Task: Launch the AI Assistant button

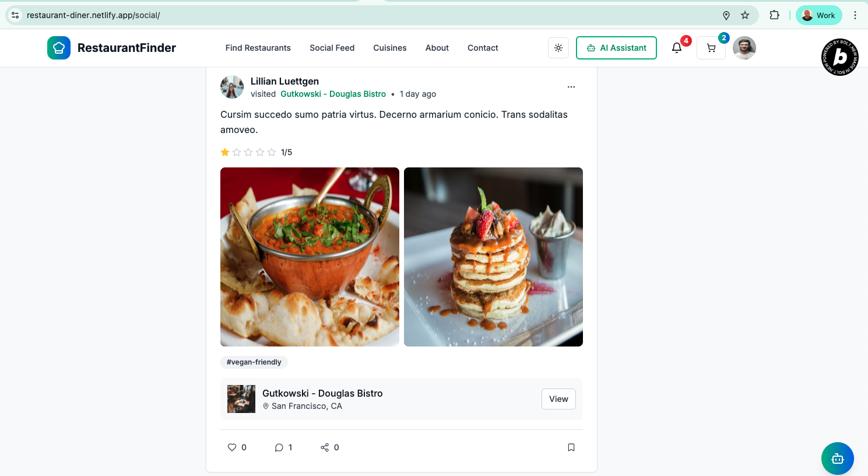Action: pos(616,48)
